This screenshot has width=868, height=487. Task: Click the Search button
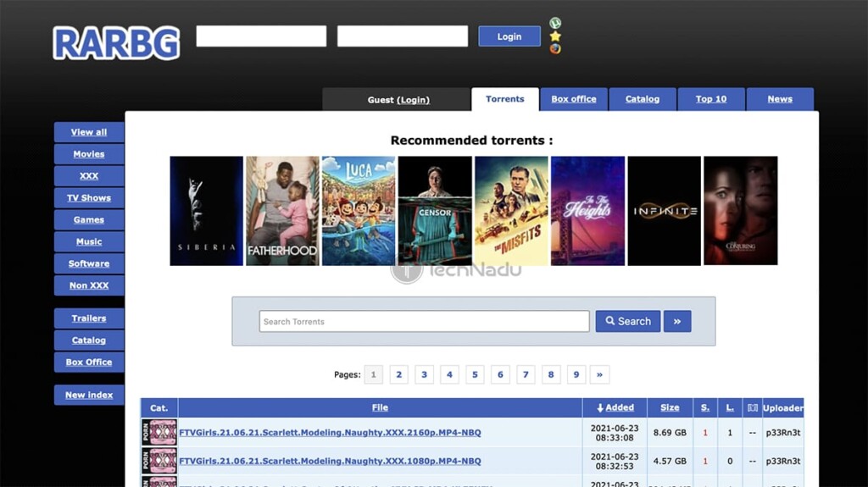(628, 322)
